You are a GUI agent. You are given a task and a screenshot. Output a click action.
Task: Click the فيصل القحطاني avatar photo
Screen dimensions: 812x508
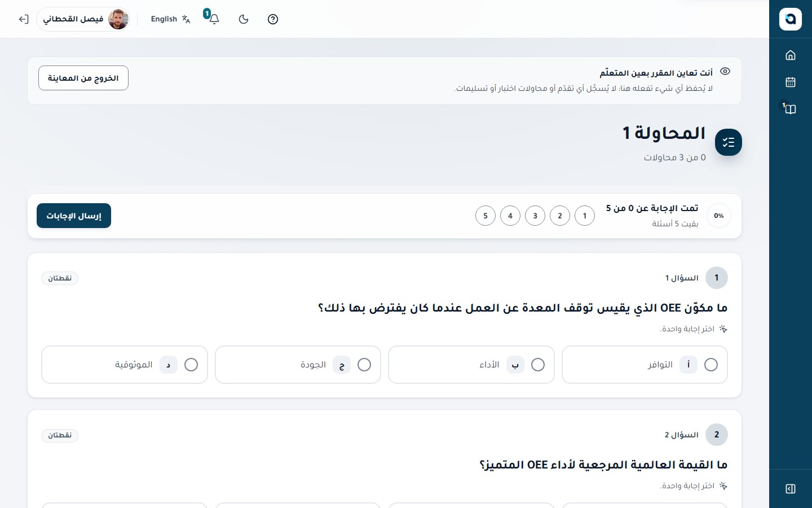pos(118,19)
